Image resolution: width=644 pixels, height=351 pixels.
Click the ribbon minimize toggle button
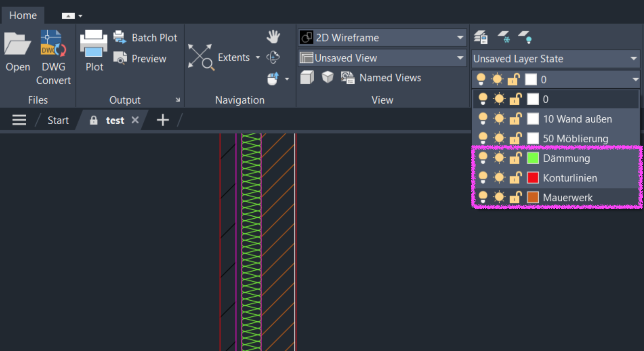click(68, 16)
